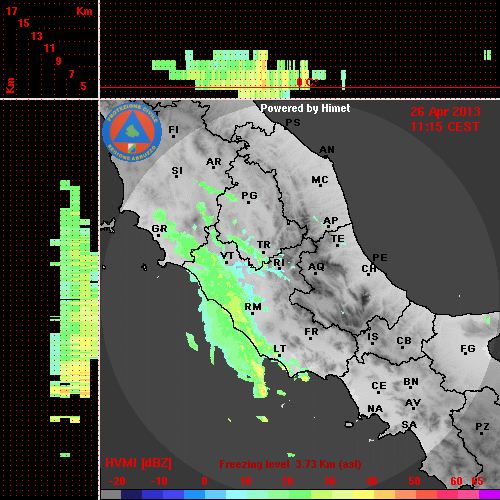The image size is (500, 500).
Task: Click the 0 °C freezing line label
Action: point(307,82)
